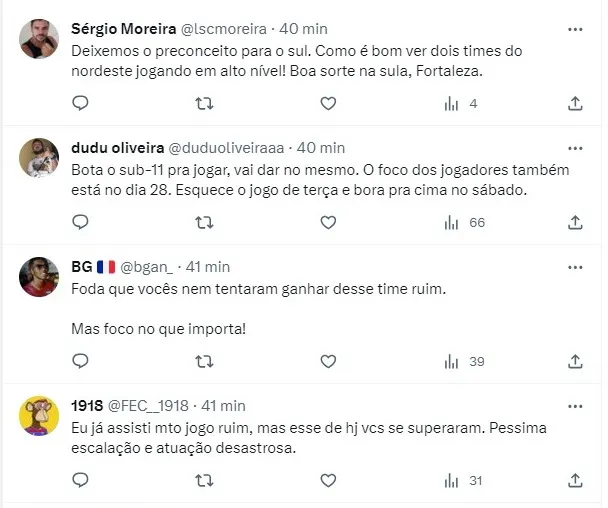Retweet the 1918 account's tweet
Viewport: 608px width, 508px height.
tap(204, 481)
